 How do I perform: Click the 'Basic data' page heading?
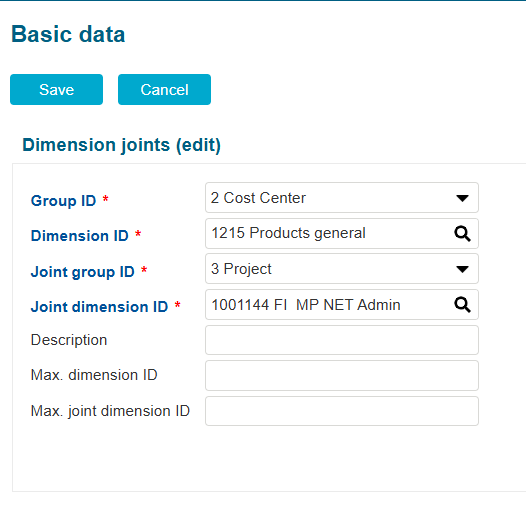[68, 34]
